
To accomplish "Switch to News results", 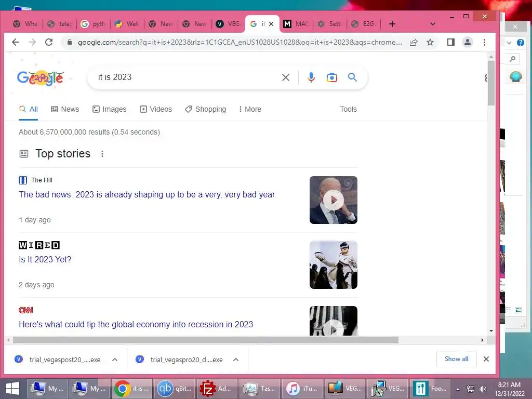I will tap(65, 109).
